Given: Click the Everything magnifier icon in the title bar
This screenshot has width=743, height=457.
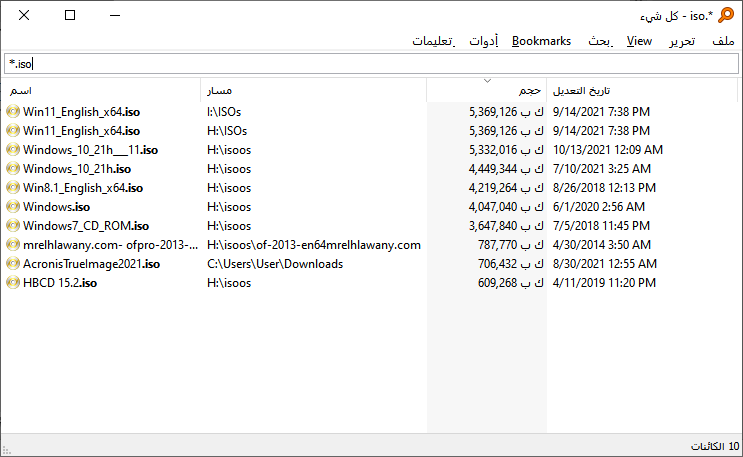Looking at the screenshot, I should pos(726,15).
